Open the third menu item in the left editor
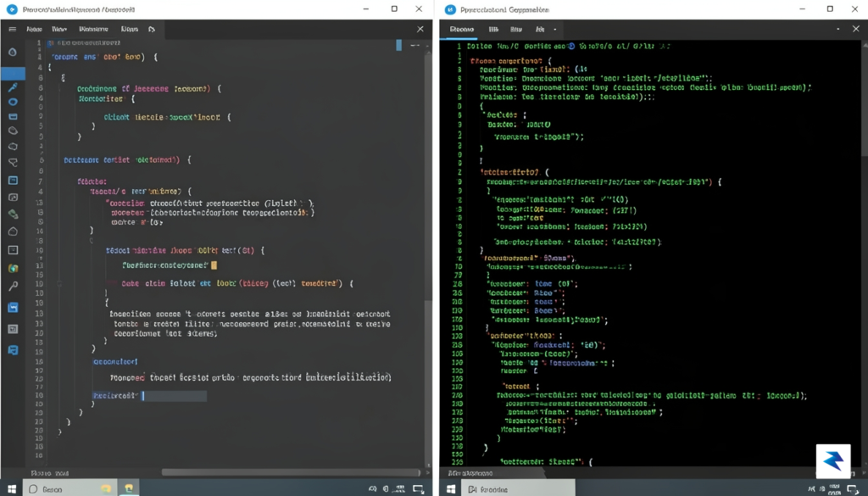Screen dimensions: 868x496 click(93, 30)
